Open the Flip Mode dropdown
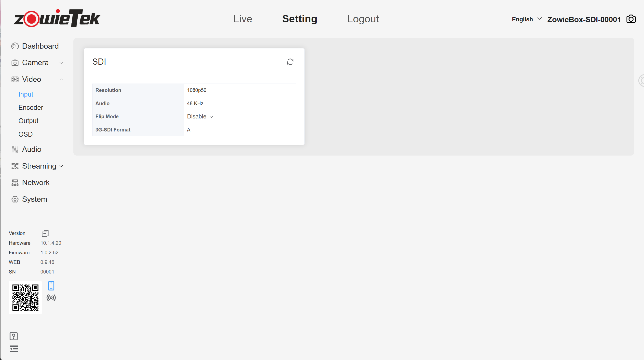The image size is (644, 360). coord(200,116)
